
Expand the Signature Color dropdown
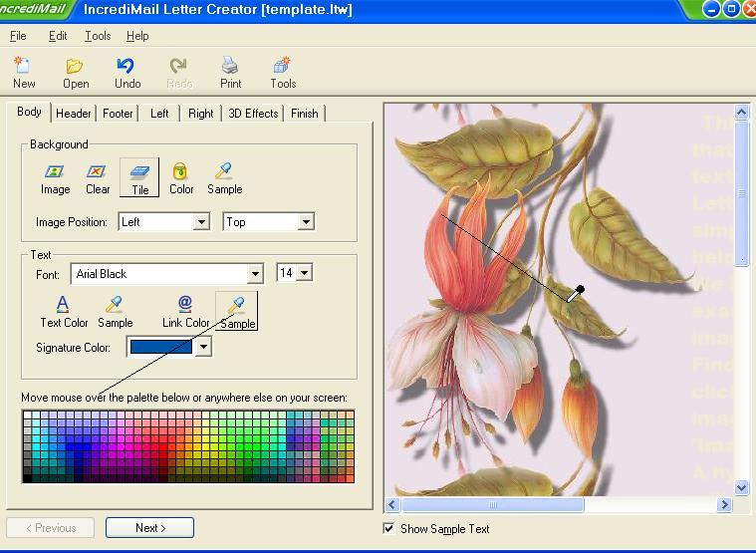203,348
